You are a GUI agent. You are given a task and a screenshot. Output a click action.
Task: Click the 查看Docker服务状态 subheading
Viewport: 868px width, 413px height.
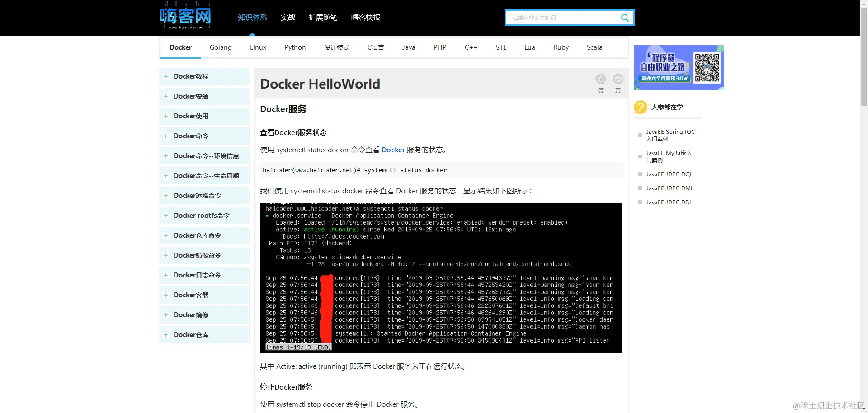[293, 133]
